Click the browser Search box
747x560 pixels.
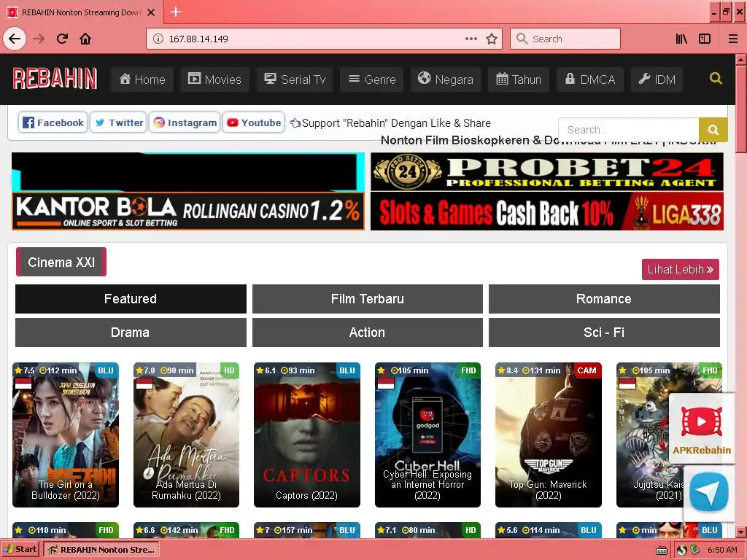coord(565,39)
